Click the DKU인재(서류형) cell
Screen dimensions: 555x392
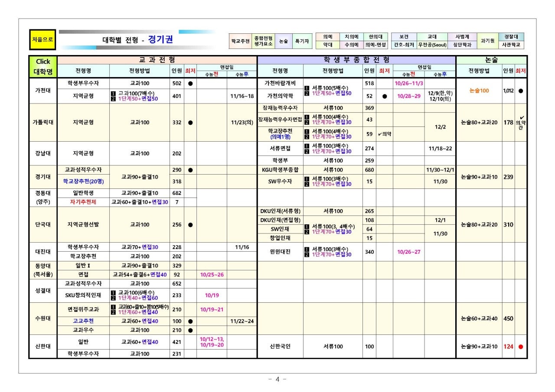tap(280, 211)
